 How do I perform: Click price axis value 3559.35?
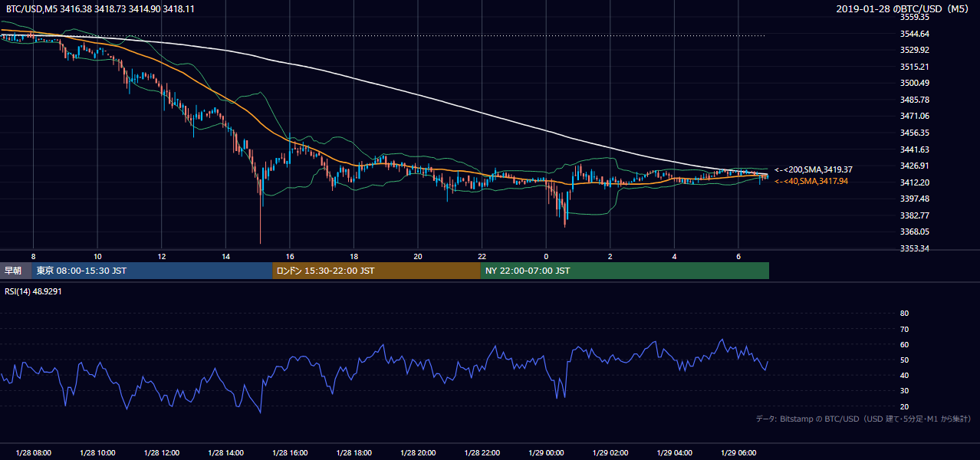[915, 16]
